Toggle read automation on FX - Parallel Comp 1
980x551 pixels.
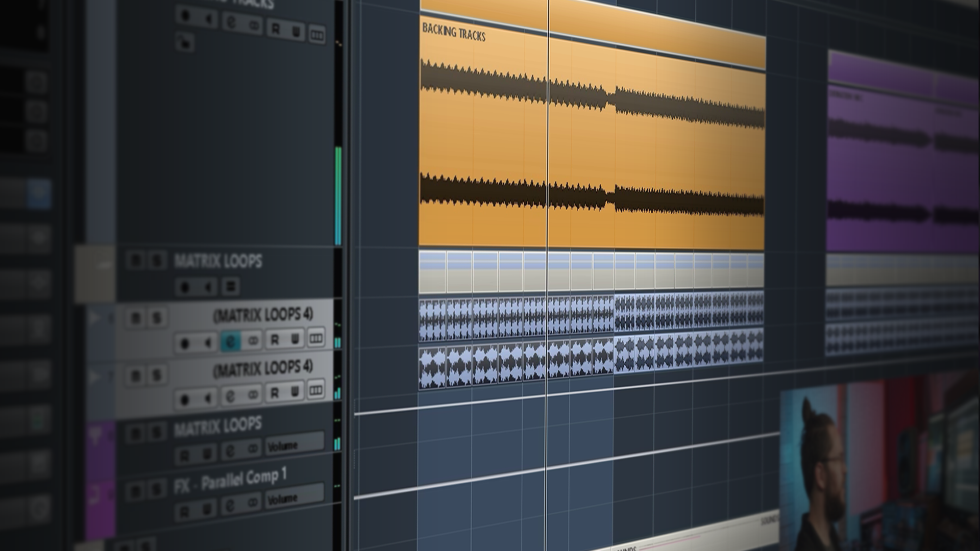(185, 511)
